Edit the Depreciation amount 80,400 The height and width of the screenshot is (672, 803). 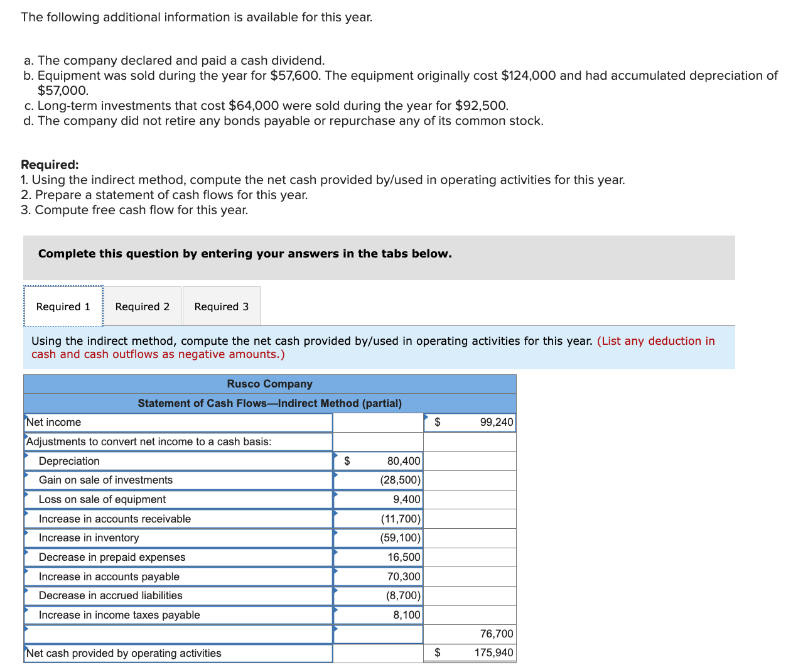point(379,462)
